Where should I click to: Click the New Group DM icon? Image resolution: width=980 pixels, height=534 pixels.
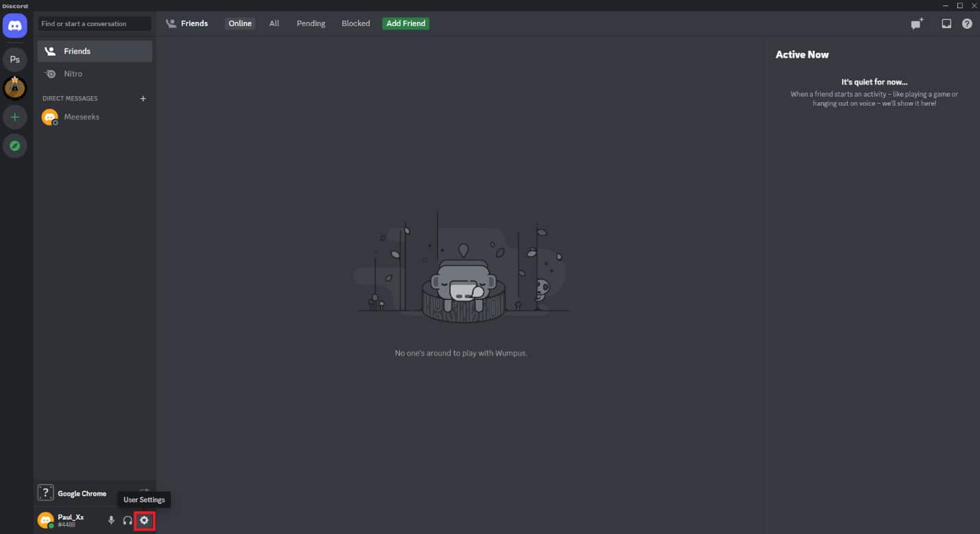click(917, 23)
